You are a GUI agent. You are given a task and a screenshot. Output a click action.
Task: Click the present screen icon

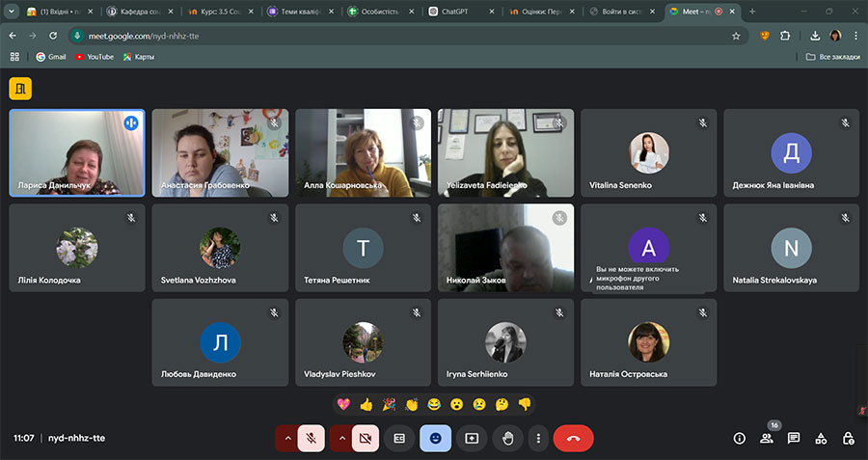coord(472,438)
